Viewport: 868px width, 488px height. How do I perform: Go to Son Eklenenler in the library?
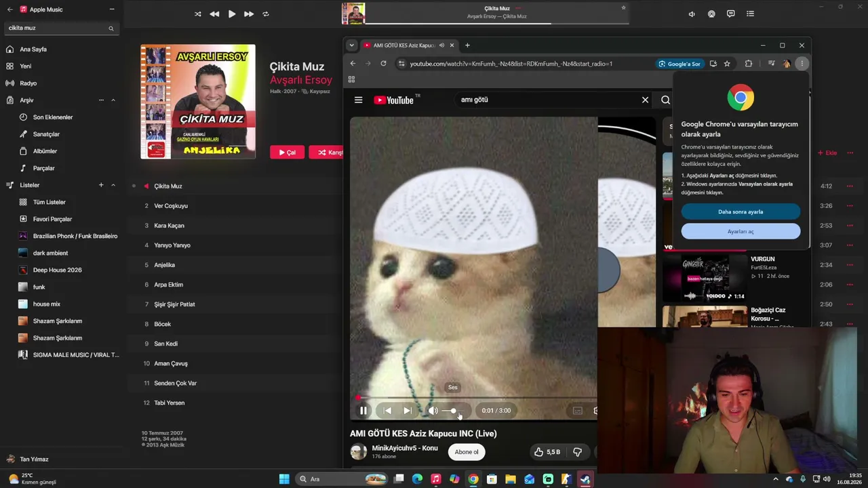click(x=53, y=117)
